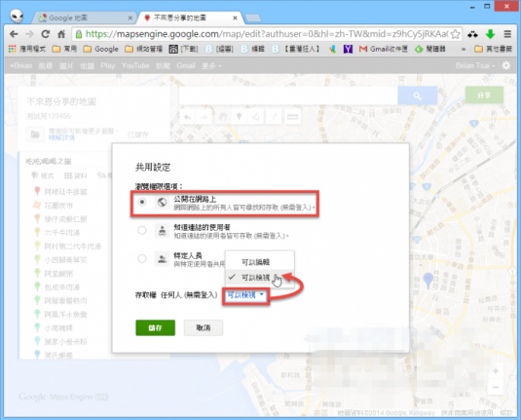This screenshot has height=420, width=521.
Task: Select the add marker tool
Action: tap(239, 117)
